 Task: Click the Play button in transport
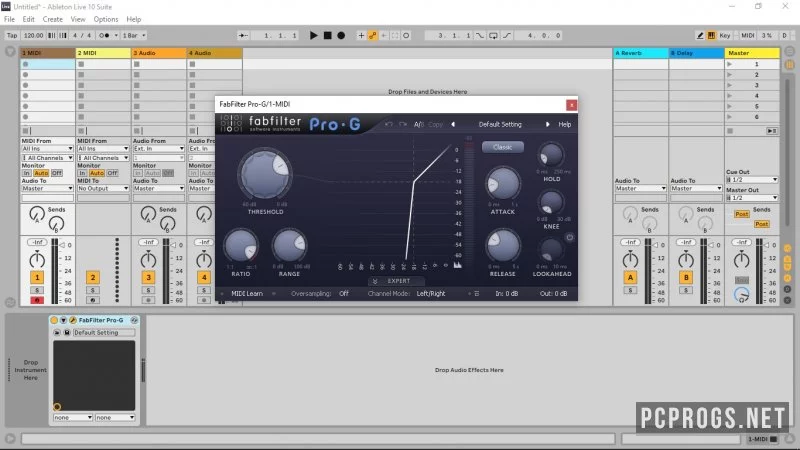pos(313,35)
